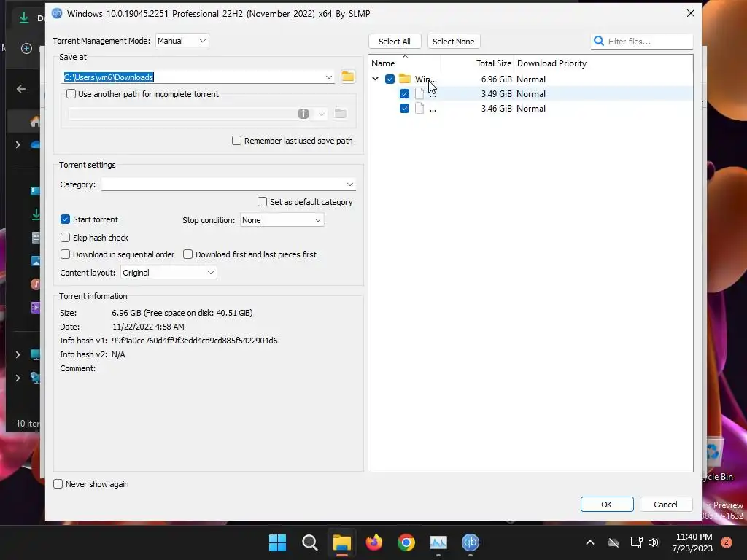Sort by Name column header
This screenshot has width=747, height=560.
383,63
